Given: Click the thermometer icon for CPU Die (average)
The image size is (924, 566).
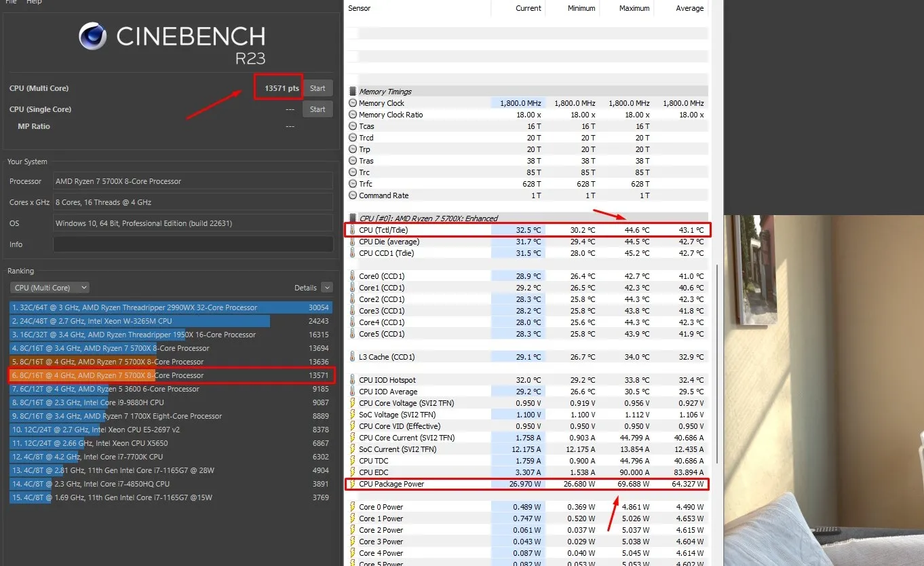Looking at the screenshot, I should click(x=352, y=242).
